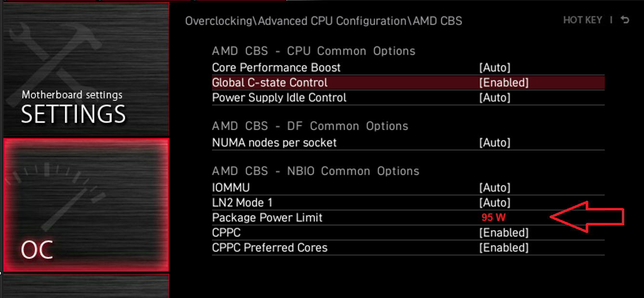Select the IOMMU row label

231,188
